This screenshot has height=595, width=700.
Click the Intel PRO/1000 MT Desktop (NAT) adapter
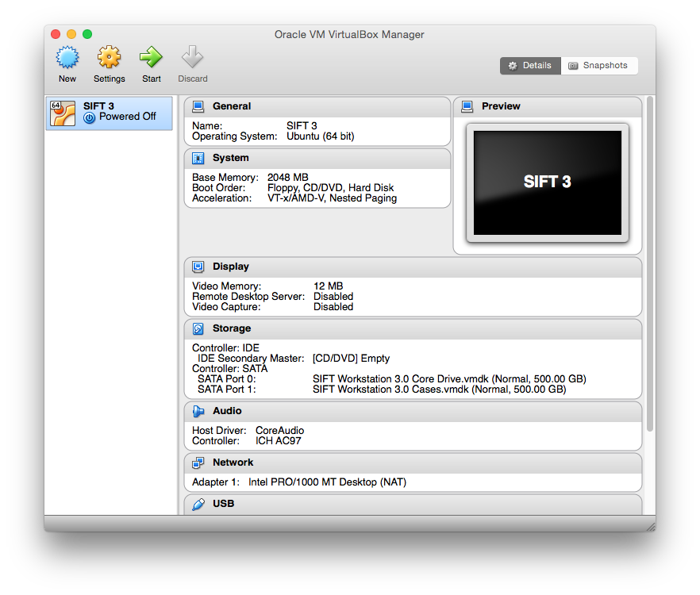(x=327, y=482)
